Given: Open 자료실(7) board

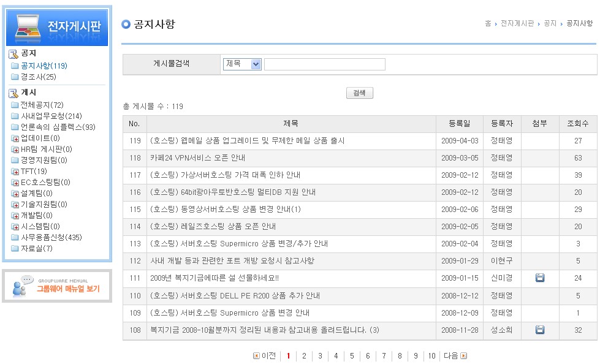Looking at the screenshot, I should tap(36, 248).
